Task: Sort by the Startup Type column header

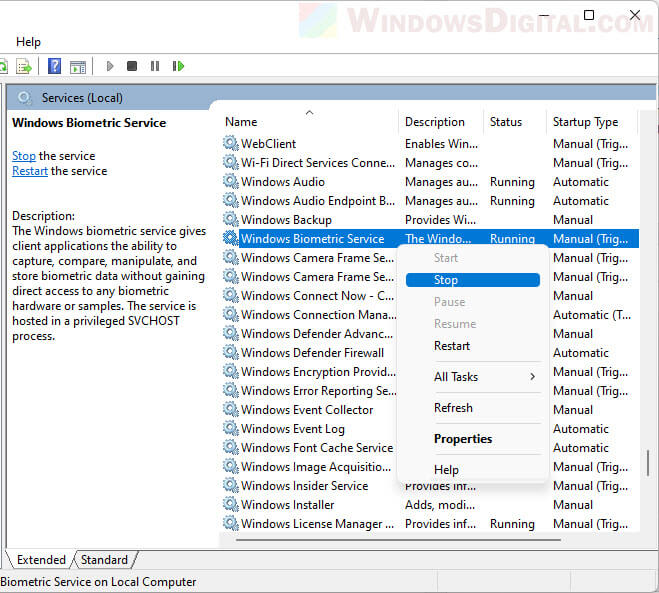Action: [x=592, y=122]
